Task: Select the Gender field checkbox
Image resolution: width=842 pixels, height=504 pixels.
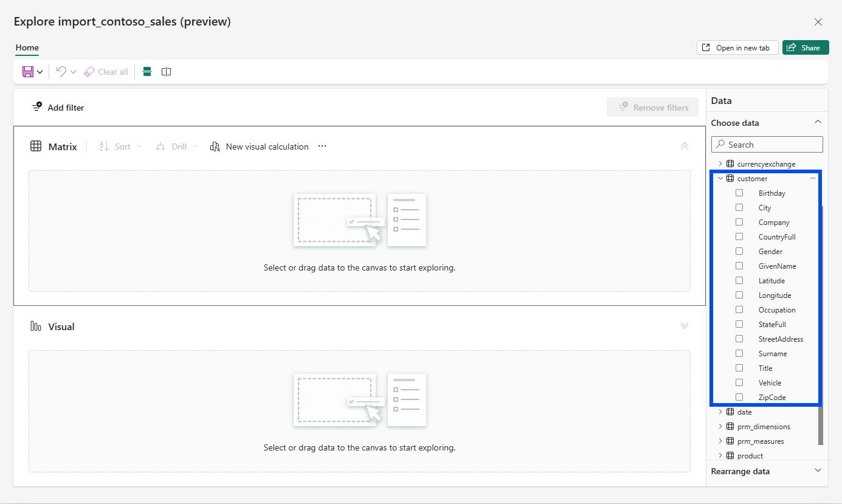Action: [x=739, y=251]
